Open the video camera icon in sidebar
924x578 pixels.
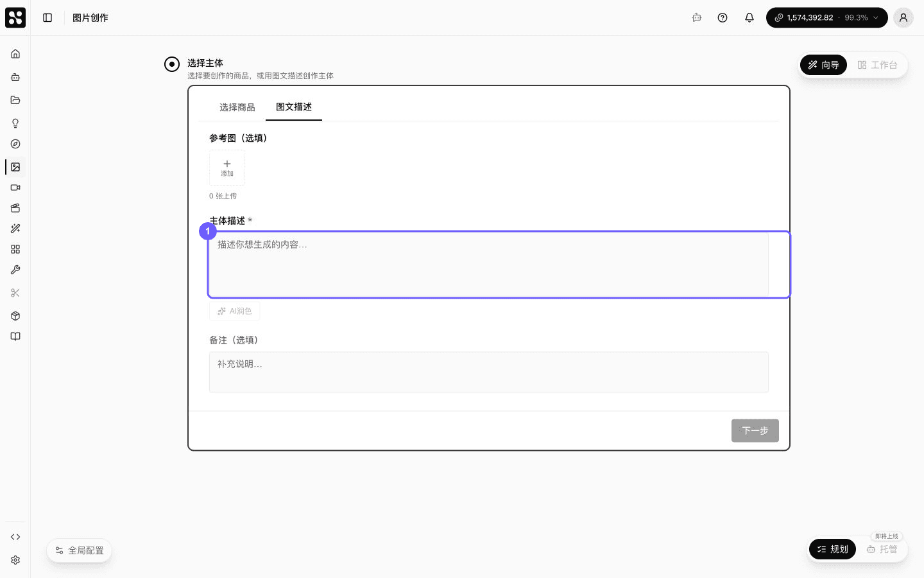15,188
